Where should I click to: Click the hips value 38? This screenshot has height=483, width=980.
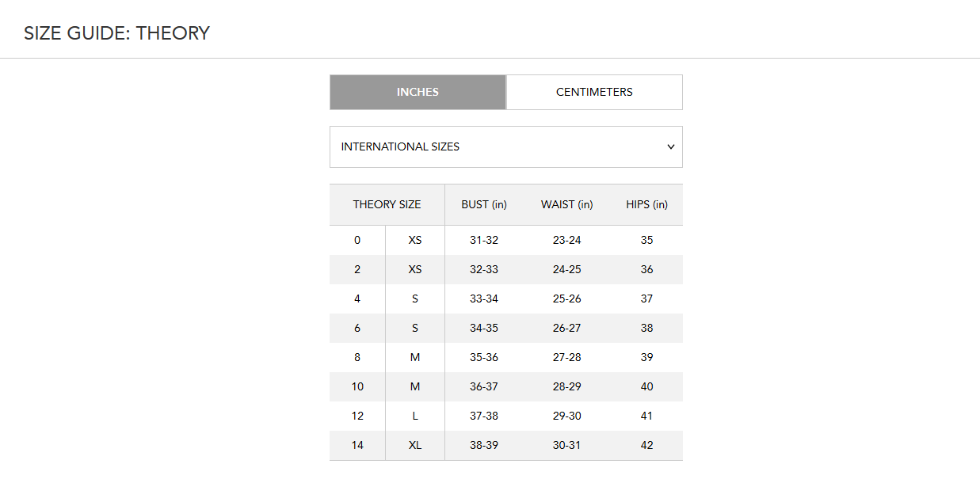[646, 328]
